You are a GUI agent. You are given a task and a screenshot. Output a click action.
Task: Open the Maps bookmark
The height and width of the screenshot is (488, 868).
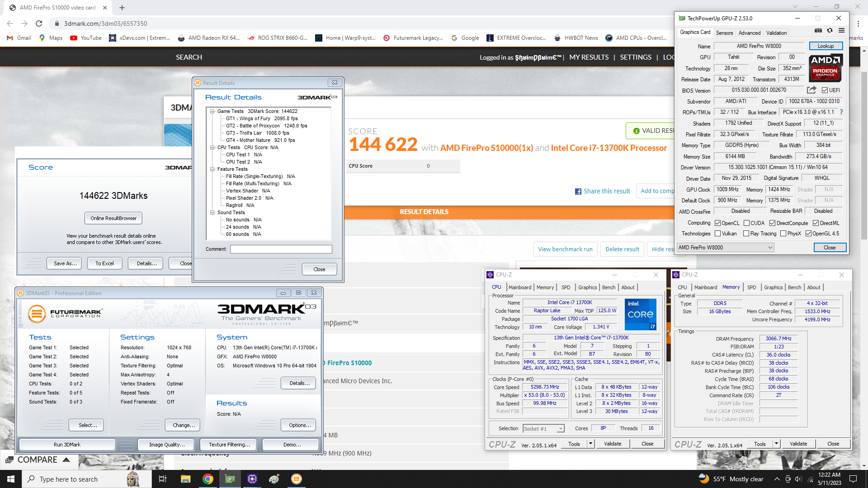coord(51,38)
